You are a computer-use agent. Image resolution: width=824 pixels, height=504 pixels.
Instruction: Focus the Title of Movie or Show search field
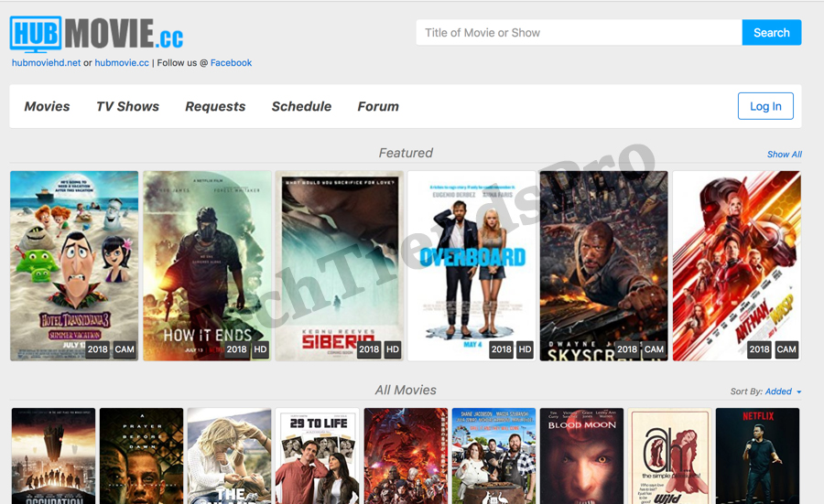click(580, 33)
